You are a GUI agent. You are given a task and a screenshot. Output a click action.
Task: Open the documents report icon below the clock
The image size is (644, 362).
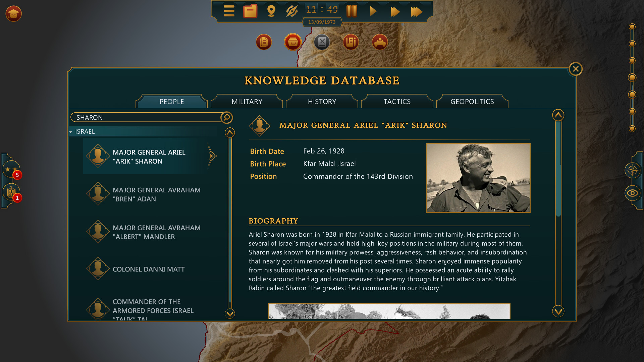(264, 42)
